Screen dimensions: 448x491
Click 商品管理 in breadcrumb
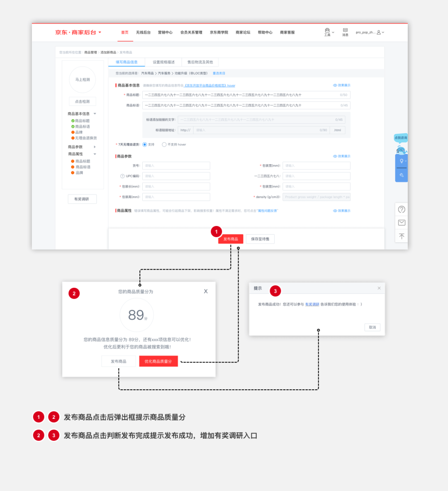(90, 52)
